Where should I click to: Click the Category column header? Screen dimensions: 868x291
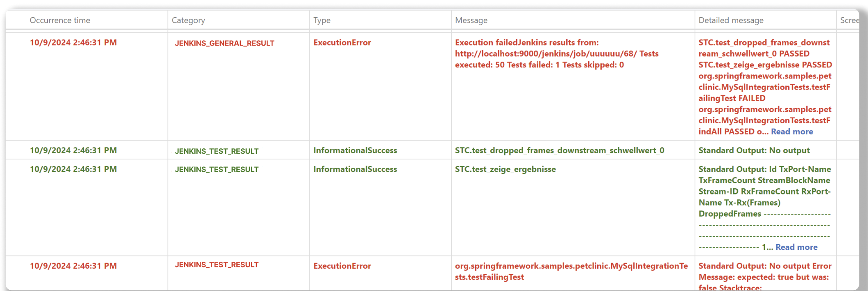click(x=188, y=20)
